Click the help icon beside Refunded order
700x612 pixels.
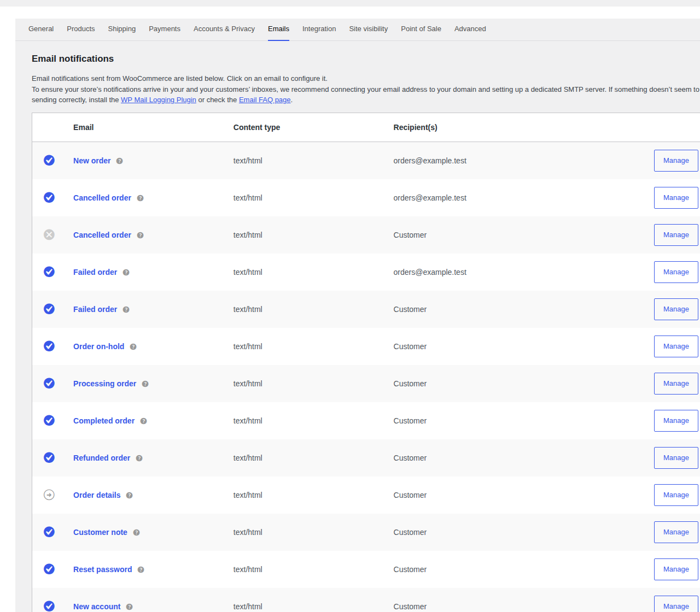click(x=139, y=458)
